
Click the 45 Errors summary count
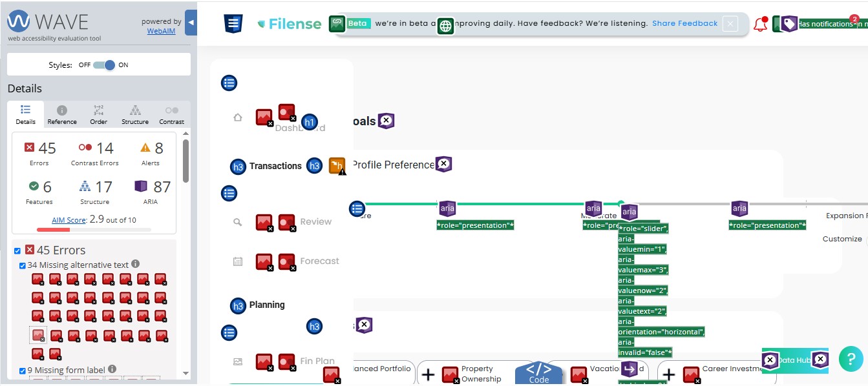tap(39, 153)
